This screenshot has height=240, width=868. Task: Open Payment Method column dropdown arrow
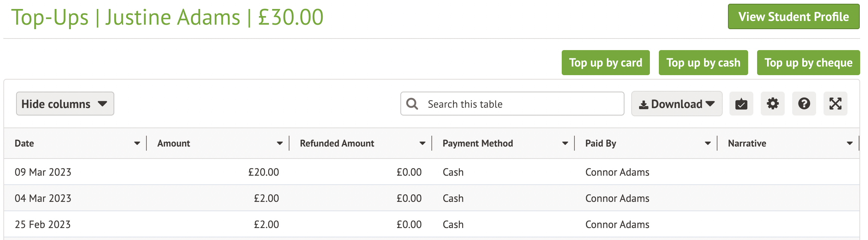point(565,144)
